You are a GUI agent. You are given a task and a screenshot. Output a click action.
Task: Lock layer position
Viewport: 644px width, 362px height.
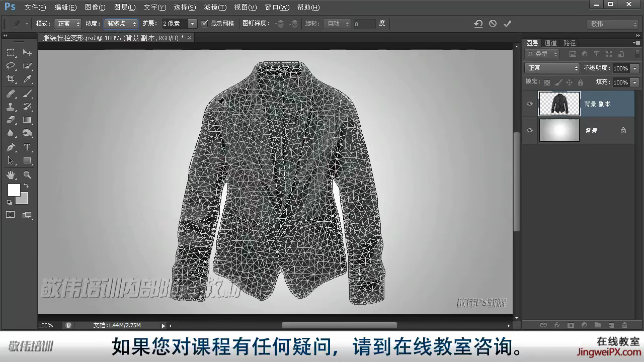[569, 82]
